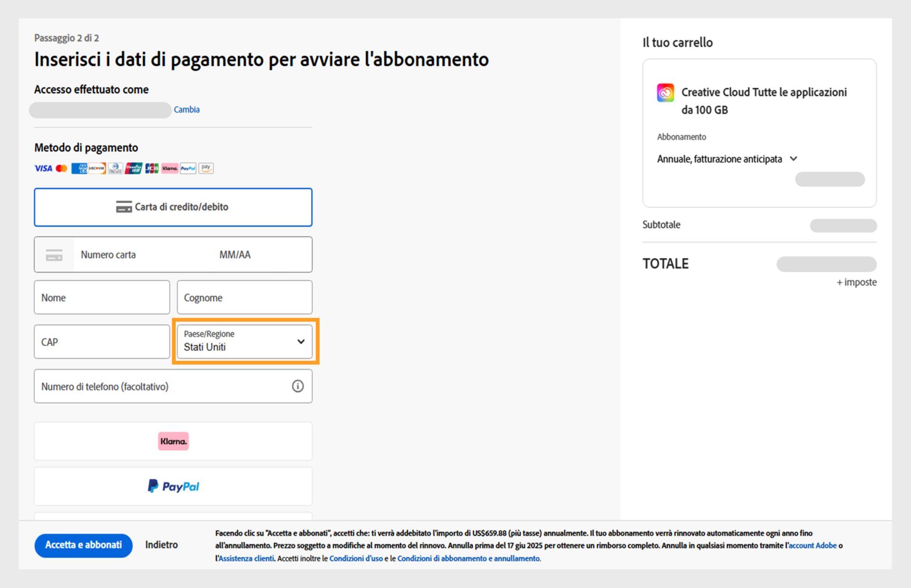911x588 pixels.
Task: Choose Klarna as payment method
Action: (x=173, y=441)
